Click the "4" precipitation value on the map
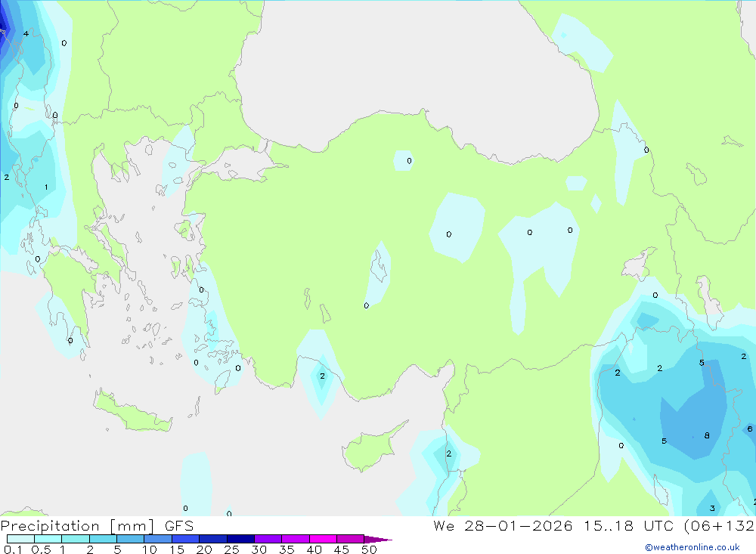This screenshot has height=554, width=756. [x=26, y=33]
